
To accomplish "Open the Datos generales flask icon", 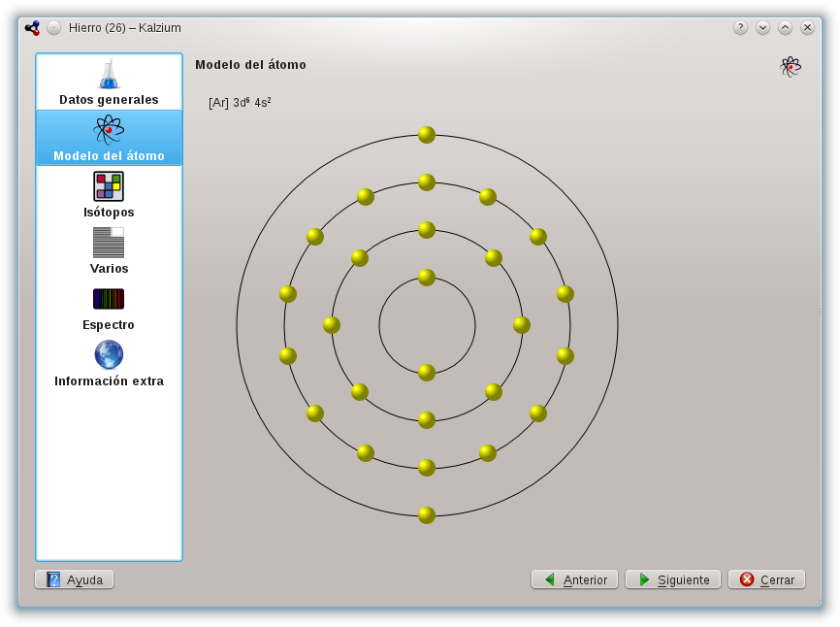I will (109, 74).
